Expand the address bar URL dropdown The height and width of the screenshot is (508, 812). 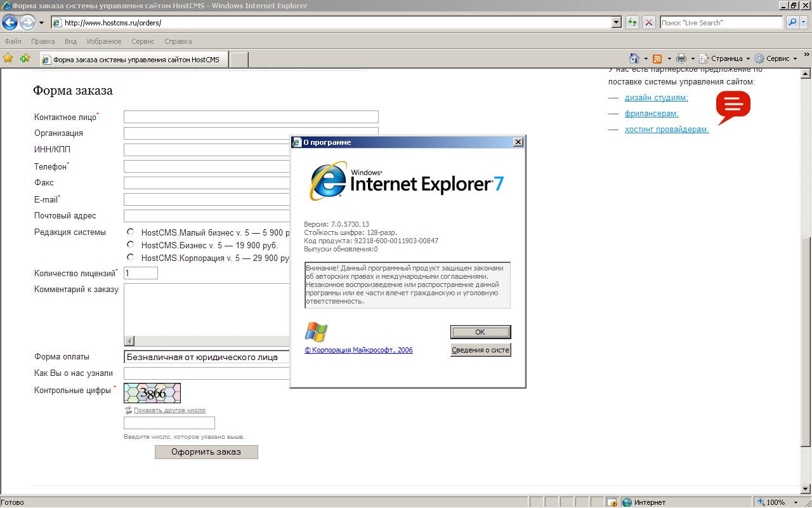tap(616, 22)
